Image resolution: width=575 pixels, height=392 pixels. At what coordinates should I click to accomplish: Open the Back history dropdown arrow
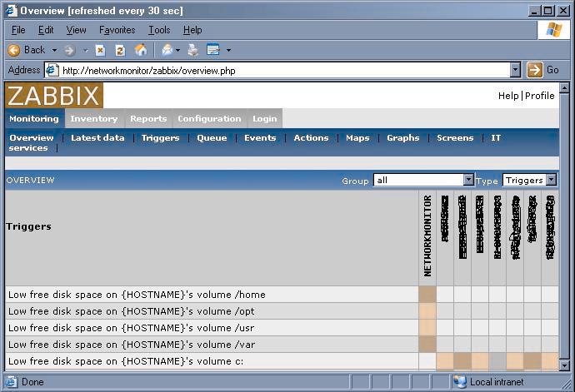point(54,50)
